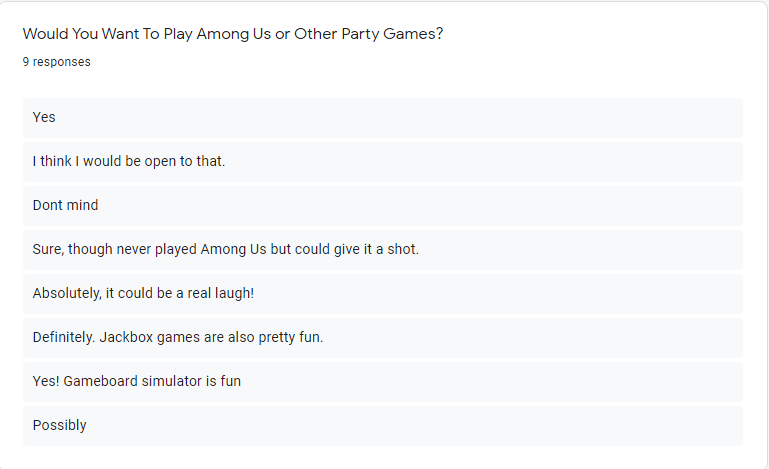Select the 'Yes' response row
Screen dimensions: 769x469
[x=383, y=118]
